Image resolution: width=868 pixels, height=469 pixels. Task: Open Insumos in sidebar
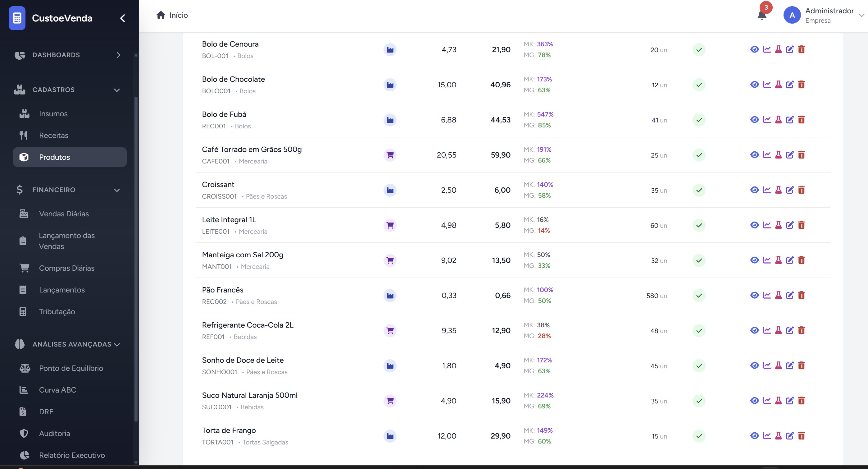tap(53, 114)
